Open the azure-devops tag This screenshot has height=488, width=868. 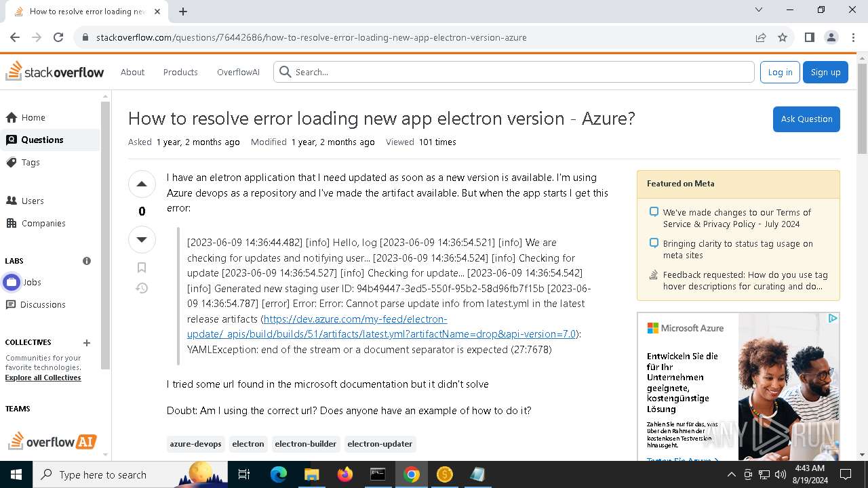point(195,444)
